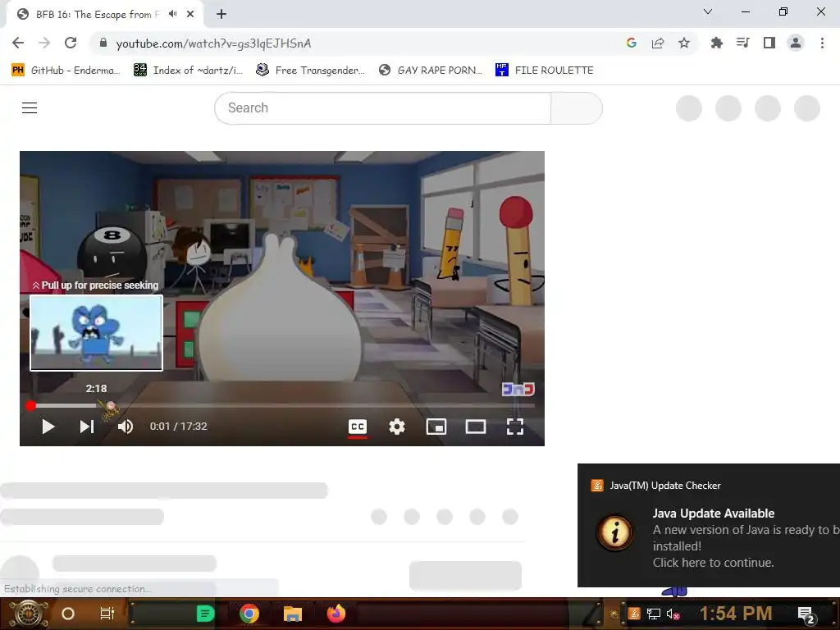The width and height of the screenshot is (840, 630).
Task: Share this page icon
Action: (x=658, y=43)
